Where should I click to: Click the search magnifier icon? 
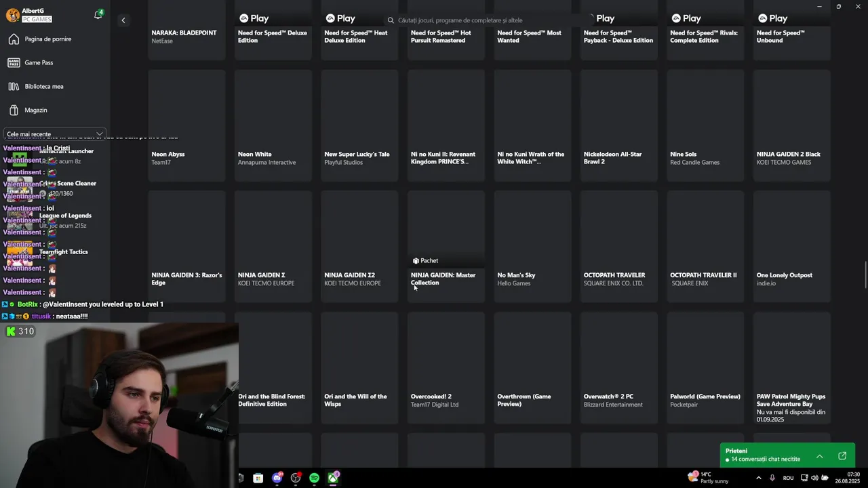pos(391,20)
